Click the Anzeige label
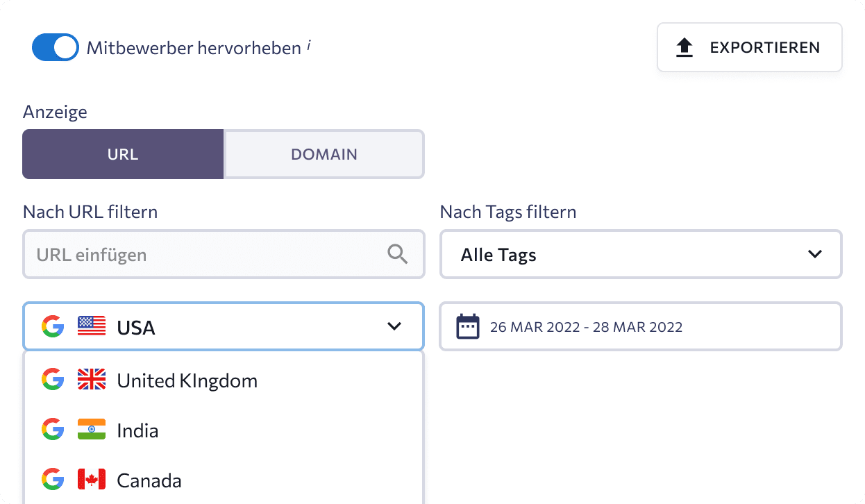The image size is (865, 504). [x=56, y=112]
